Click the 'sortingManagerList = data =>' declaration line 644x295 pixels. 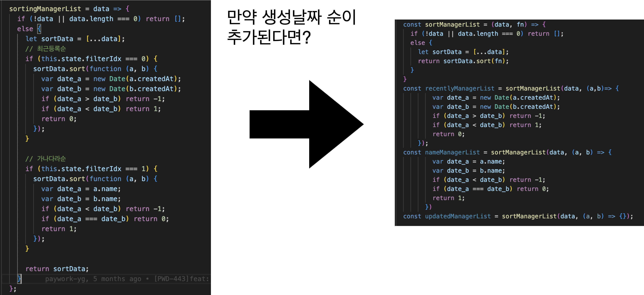69,9
